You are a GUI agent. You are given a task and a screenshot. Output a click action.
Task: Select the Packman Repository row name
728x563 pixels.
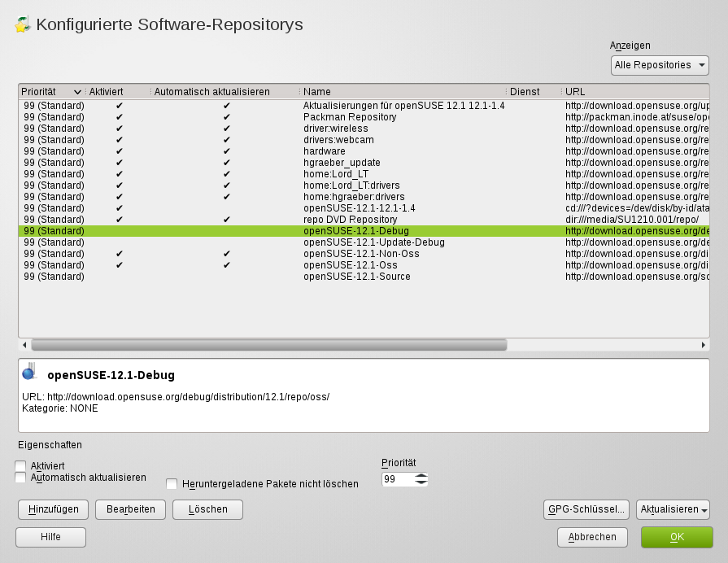[350, 117]
